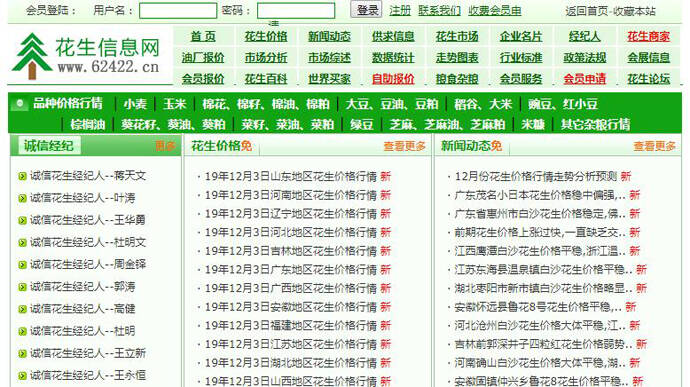Click bullet icon beside 蒋天文 broker
The image size is (690, 387).
tap(22, 177)
